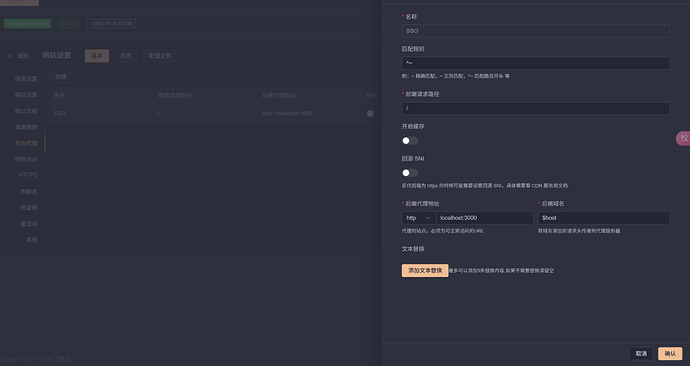The image size is (690, 366).
Task: Click the 返回 link
Action: (x=23, y=56)
